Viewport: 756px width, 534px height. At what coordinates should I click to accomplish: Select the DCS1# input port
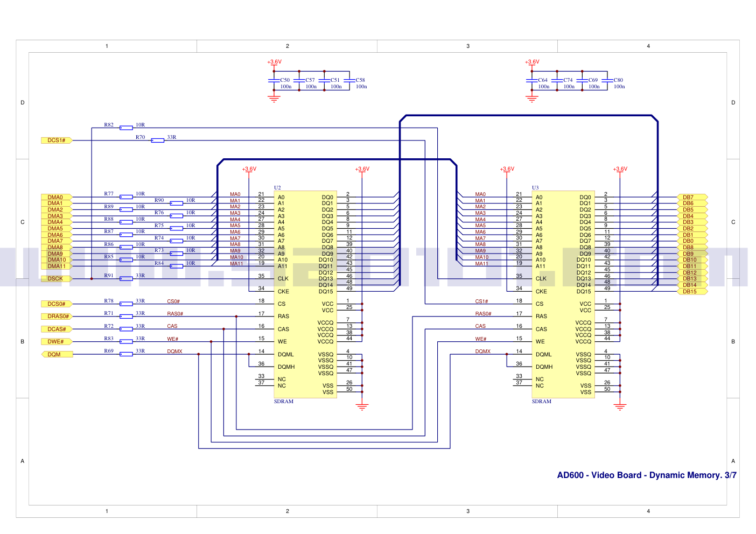[x=57, y=140]
